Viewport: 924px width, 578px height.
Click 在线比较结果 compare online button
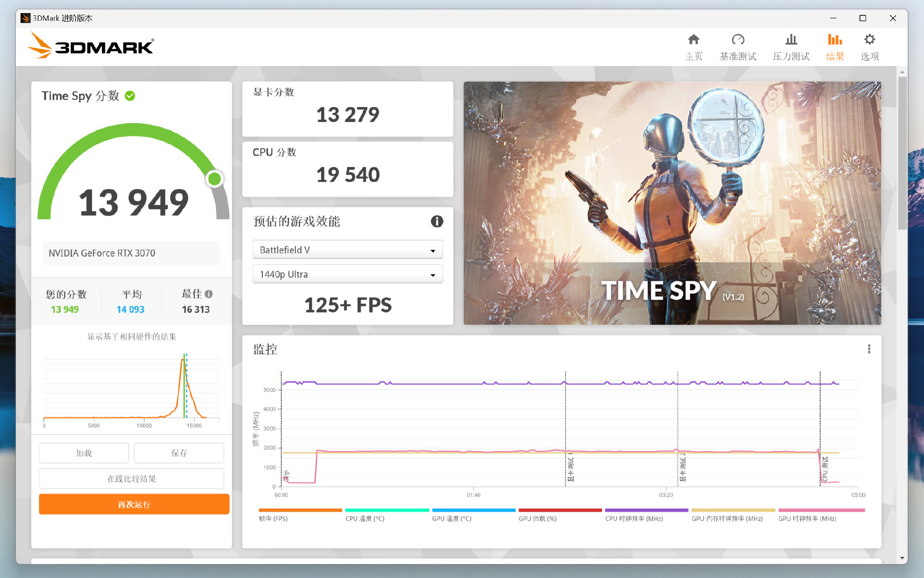click(x=131, y=479)
